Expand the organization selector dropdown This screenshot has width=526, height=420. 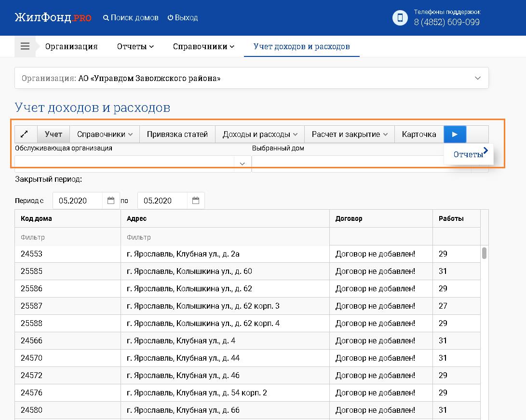(477, 78)
